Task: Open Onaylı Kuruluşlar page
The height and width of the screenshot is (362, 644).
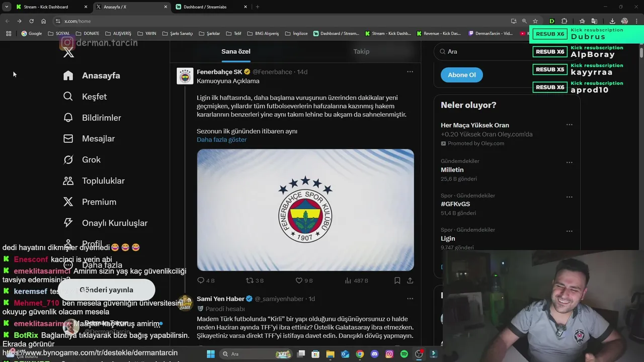Action: click(x=105, y=223)
